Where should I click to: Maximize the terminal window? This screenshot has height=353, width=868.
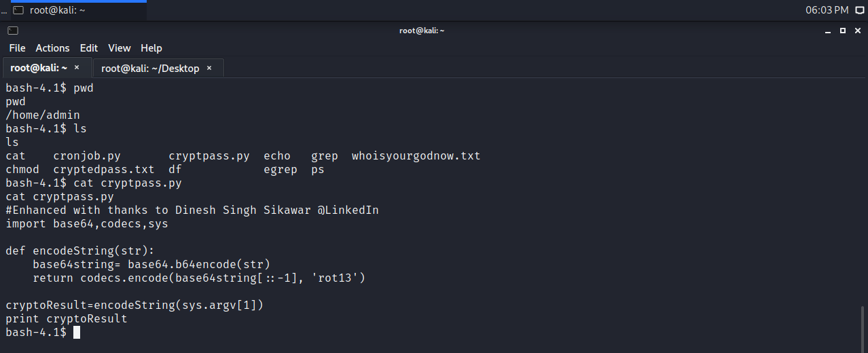coord(843,31)
